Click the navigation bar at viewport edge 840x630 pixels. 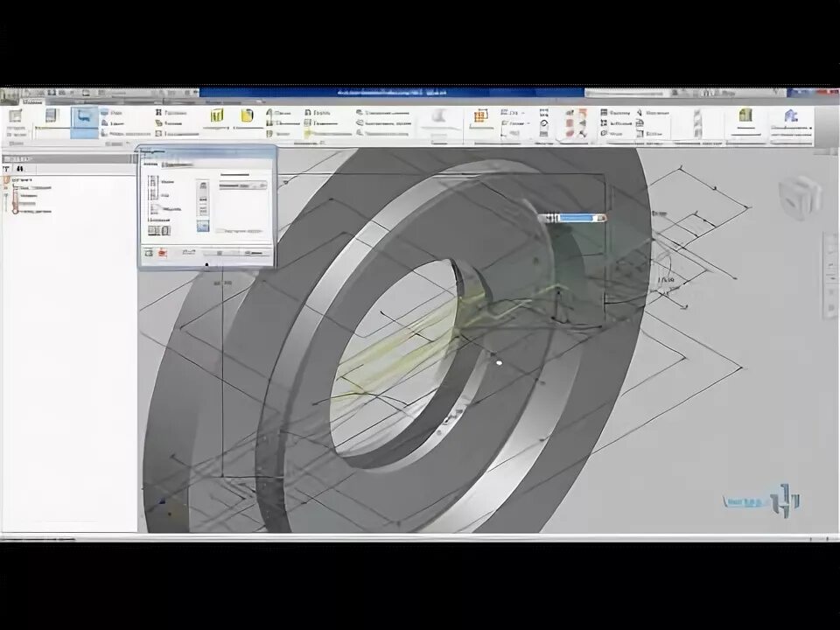(831, 276)
